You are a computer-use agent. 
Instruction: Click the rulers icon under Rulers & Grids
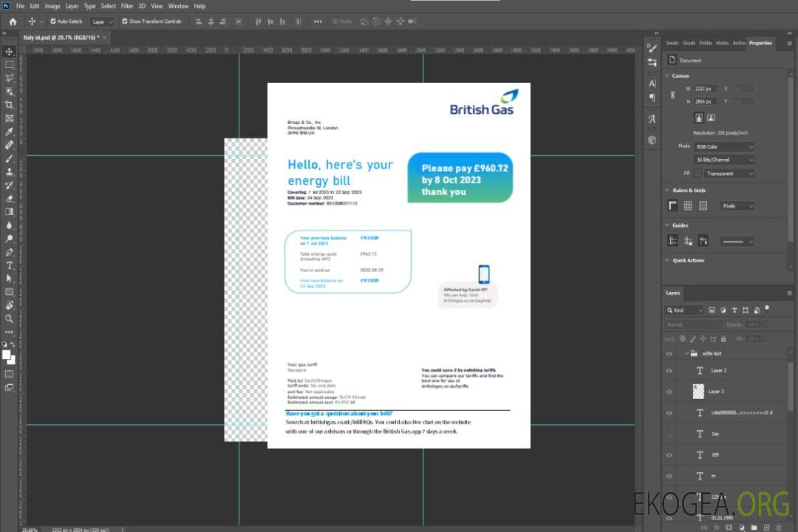coord(672,205)
